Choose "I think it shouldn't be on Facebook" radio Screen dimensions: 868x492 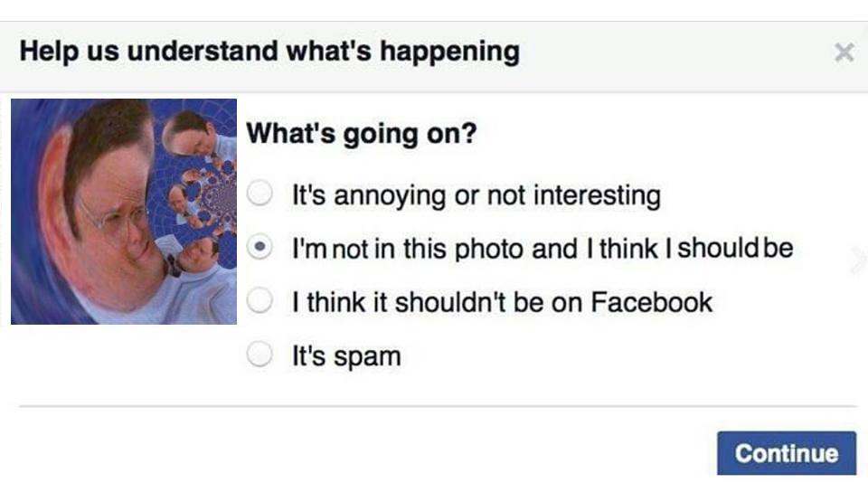pos(260,301)
